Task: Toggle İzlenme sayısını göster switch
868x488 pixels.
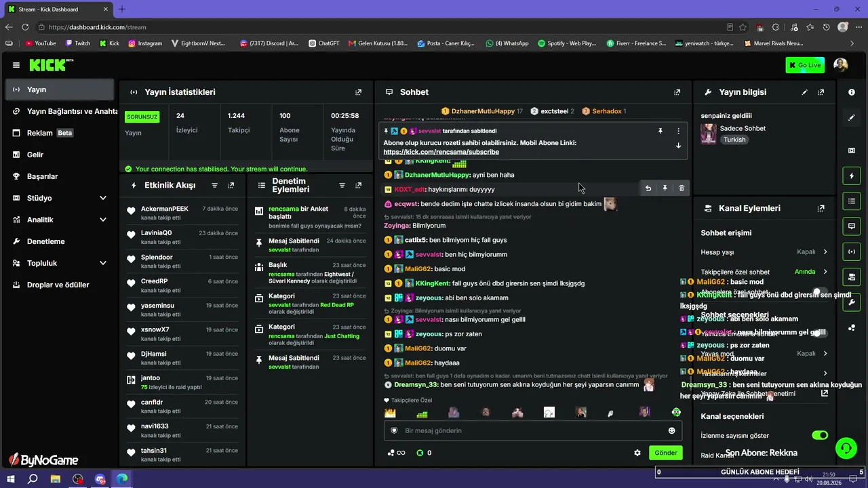Action: 820,435
